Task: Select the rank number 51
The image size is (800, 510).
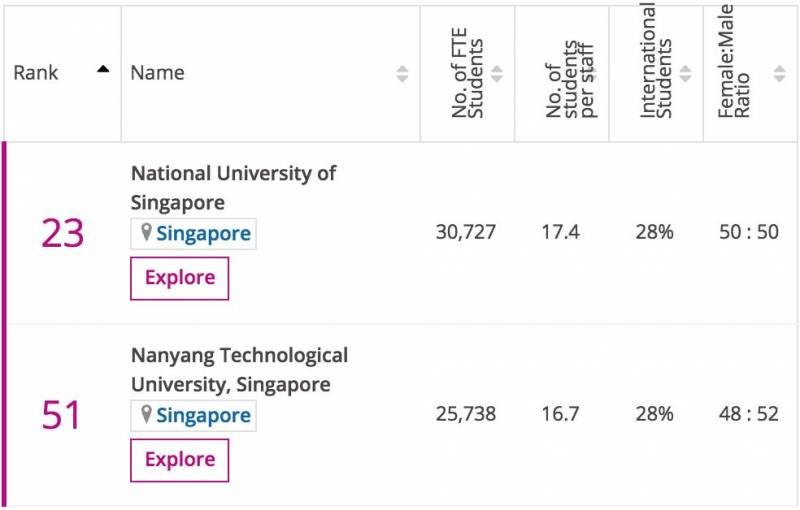Action: click(62, 415)
